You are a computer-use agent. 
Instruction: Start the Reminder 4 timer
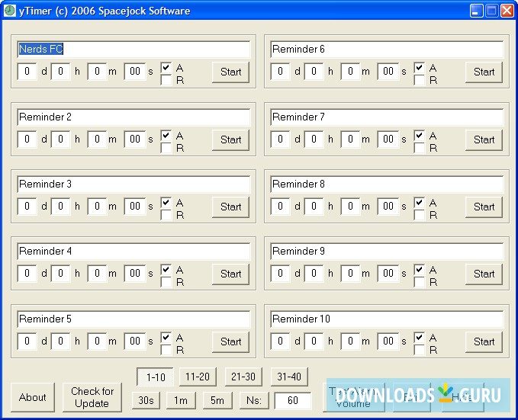[x=230, y=274]
